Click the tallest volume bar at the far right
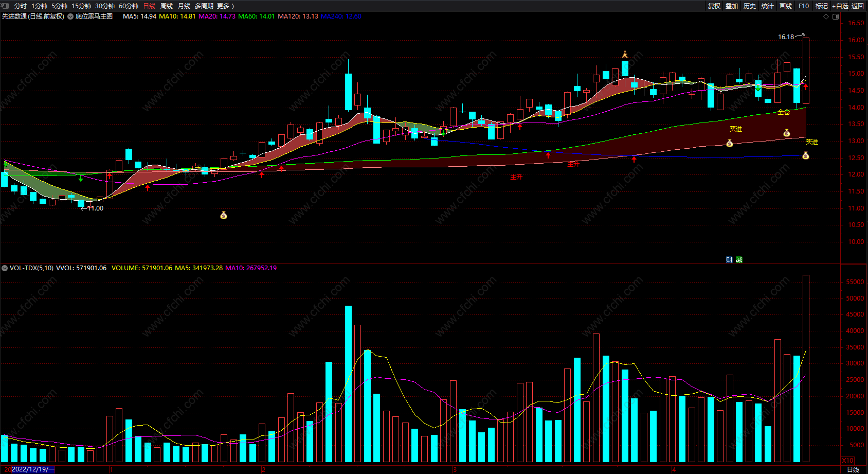868x474 pixels. [806, 368]
